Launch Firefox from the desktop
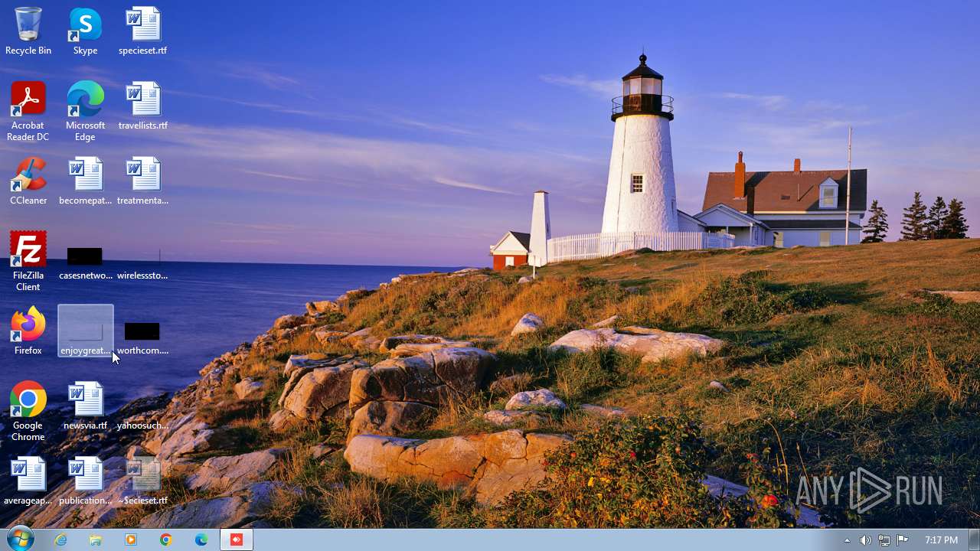The width and height of the screenshot is (980, 551). click(x=28, y=331)
